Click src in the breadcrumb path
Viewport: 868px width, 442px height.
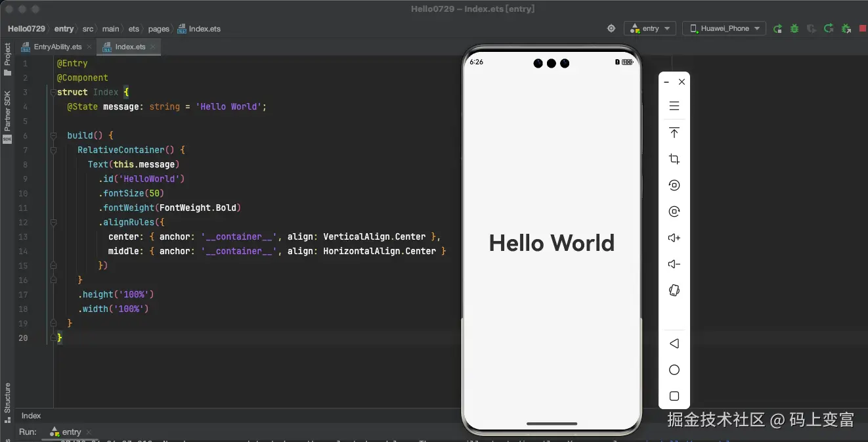(88, 28)
